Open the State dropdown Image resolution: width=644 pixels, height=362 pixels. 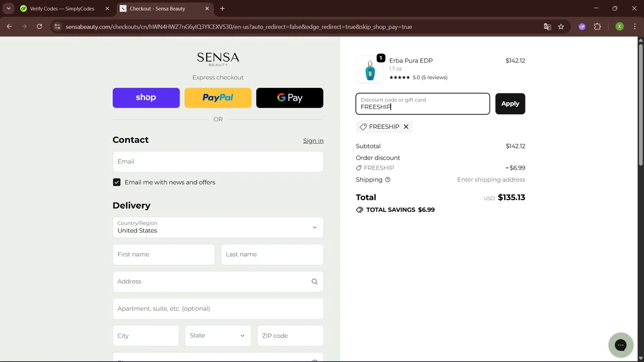(x=218, y=336)
